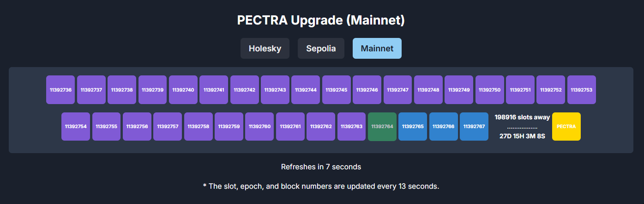The width and height of the screenshot is (644, 204).
Task: Select the green current slot 11392764
Action: pos(382,126)
